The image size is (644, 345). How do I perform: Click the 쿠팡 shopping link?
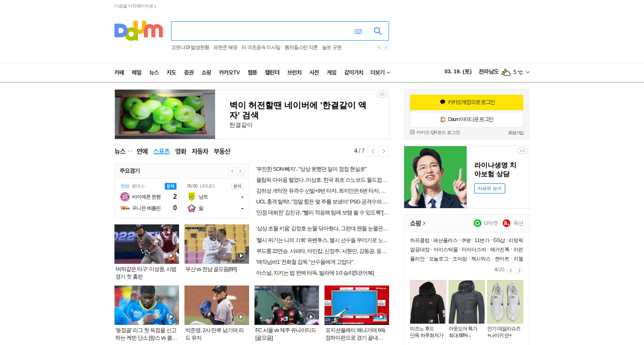[x=466, y=240]
